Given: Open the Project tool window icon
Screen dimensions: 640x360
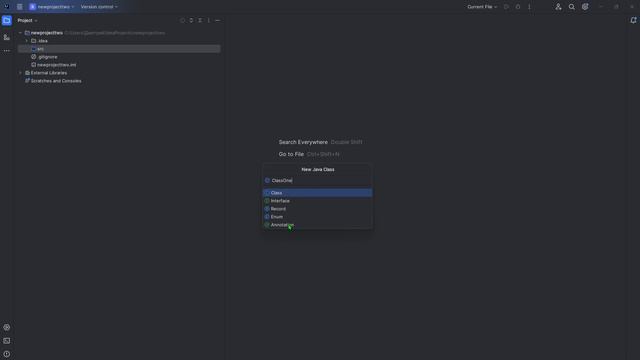Looking at the screenshot, I should pos(7,20).
